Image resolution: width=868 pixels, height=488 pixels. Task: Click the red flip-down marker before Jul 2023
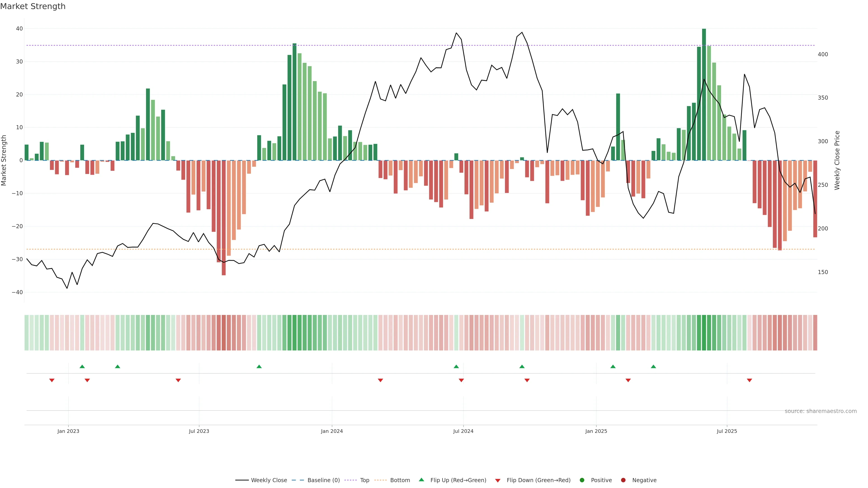tap(178, 380)
